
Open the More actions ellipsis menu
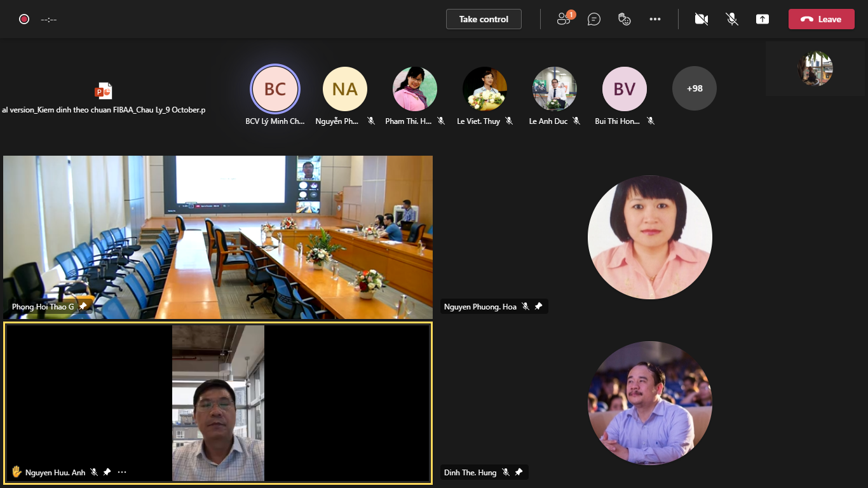(x=655, y=19)
